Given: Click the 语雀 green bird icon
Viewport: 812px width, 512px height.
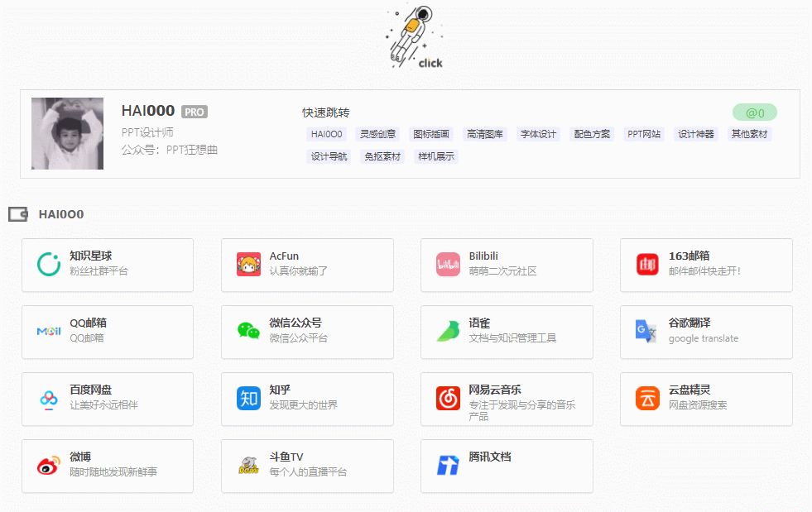Looking at the screenshot, I should click(448, 332).
